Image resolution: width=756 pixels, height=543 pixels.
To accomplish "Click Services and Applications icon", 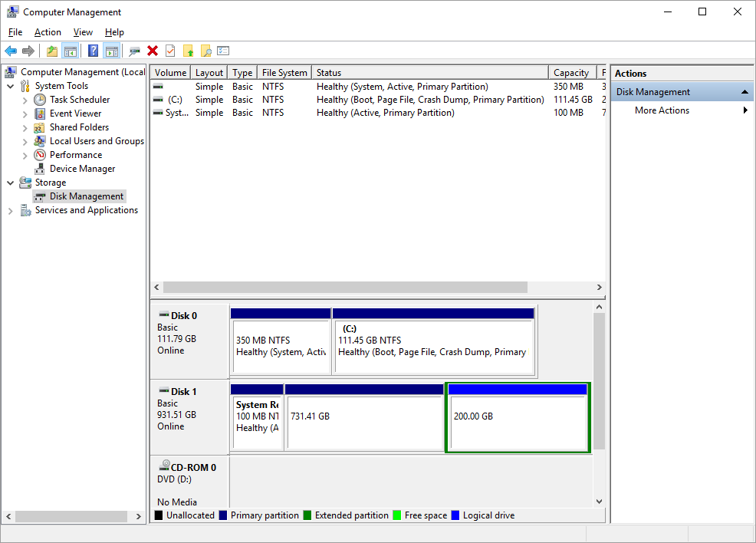I will [25, 210].
